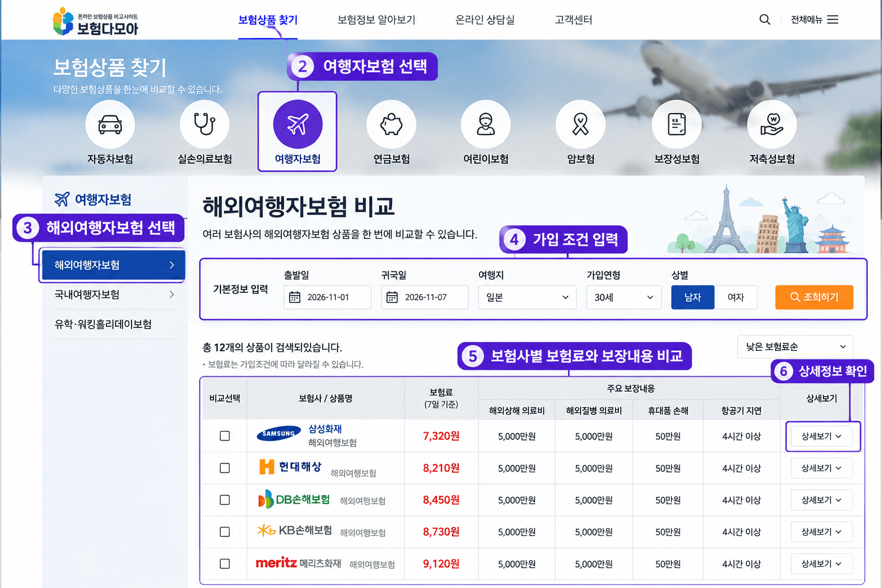Click the KB손해보험 logo

295,531
